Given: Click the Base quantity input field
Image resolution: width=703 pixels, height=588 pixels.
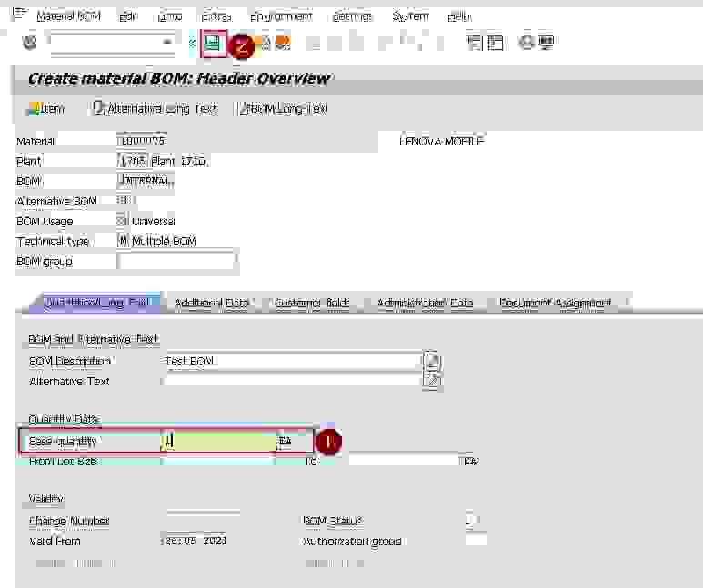Looking at the screenshot, I should coord(219,442).
